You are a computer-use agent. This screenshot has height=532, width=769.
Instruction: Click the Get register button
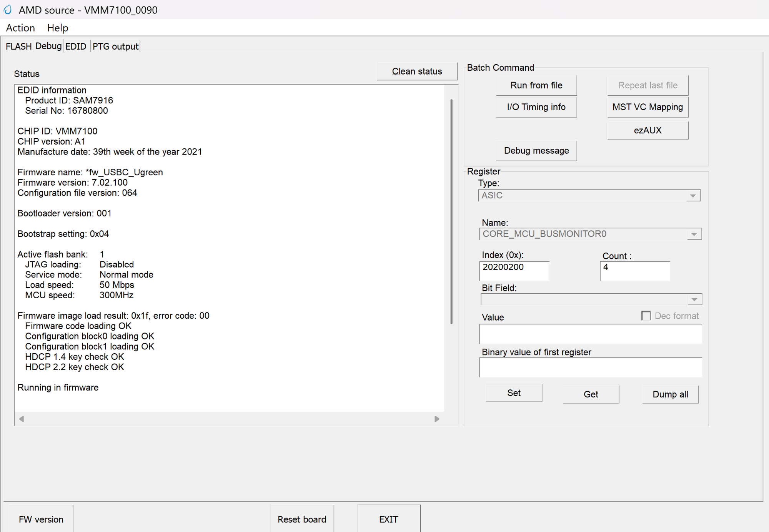591,394
